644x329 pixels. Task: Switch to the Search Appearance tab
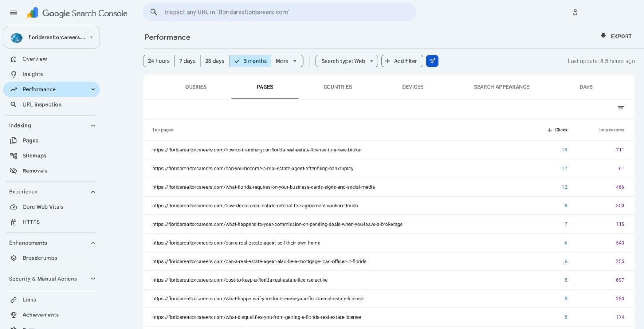(x=501, y=87)
